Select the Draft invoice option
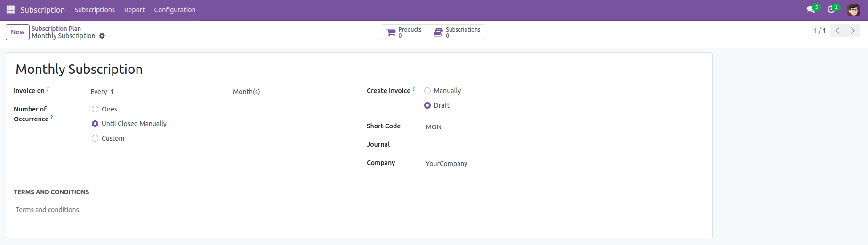The image size is (868, 245). [427, 105]
